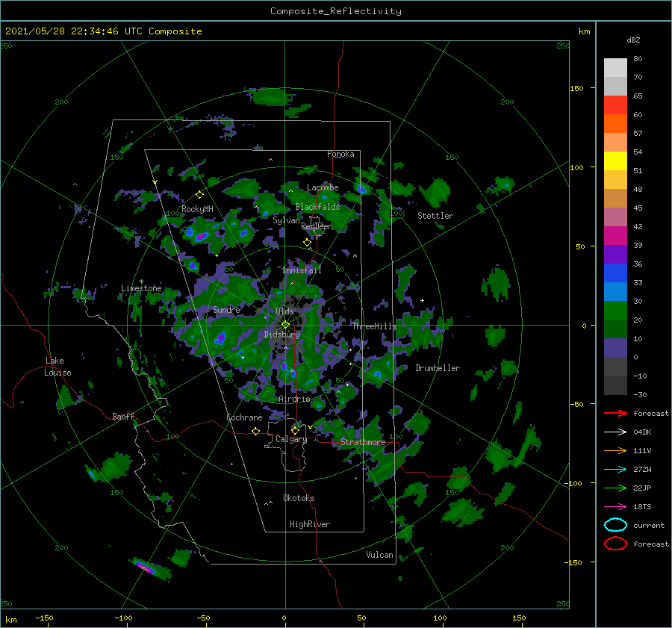Viewport: 672px width, 628px height.
Task: Click the white plus marker east of ThreeHills
Action: [x=422, y=300]
